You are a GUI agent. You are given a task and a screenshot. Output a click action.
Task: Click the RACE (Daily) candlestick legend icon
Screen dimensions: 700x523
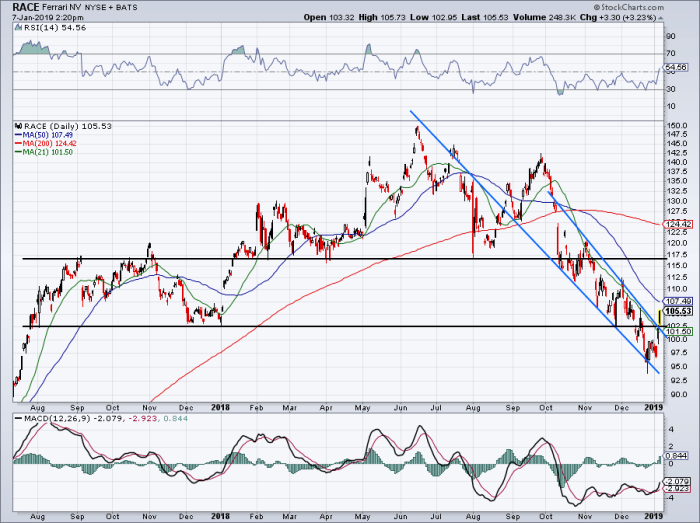point(18,126)
